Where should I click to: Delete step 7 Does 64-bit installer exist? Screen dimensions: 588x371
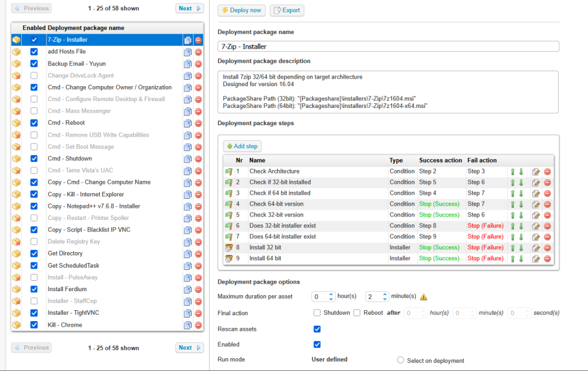pos(547,237)
